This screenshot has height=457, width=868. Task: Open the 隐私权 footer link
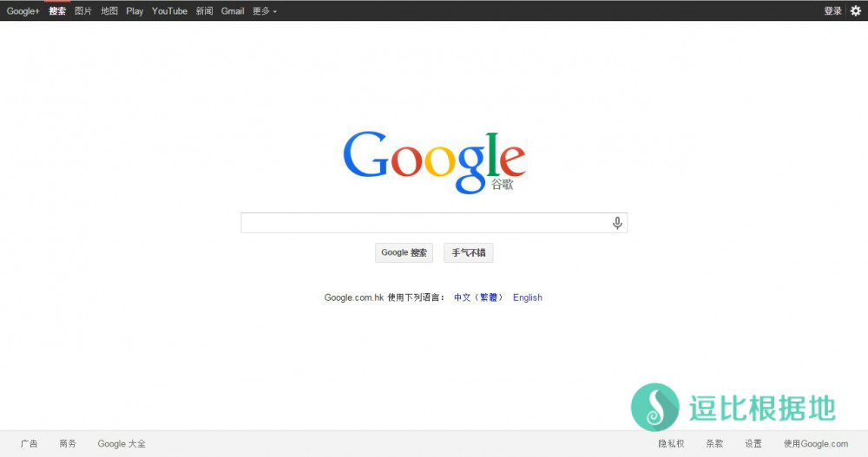671,444
